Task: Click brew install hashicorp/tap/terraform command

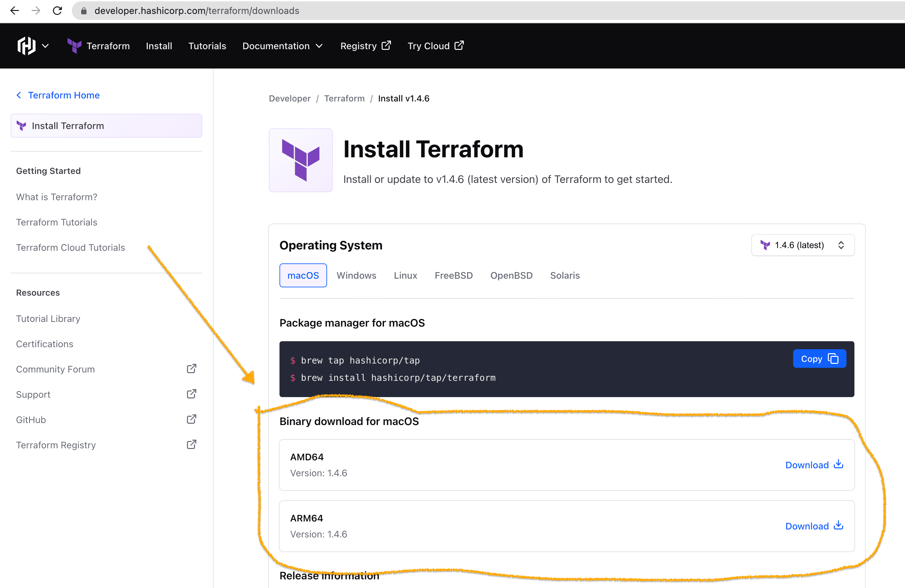Action: (x=398, y=378)
